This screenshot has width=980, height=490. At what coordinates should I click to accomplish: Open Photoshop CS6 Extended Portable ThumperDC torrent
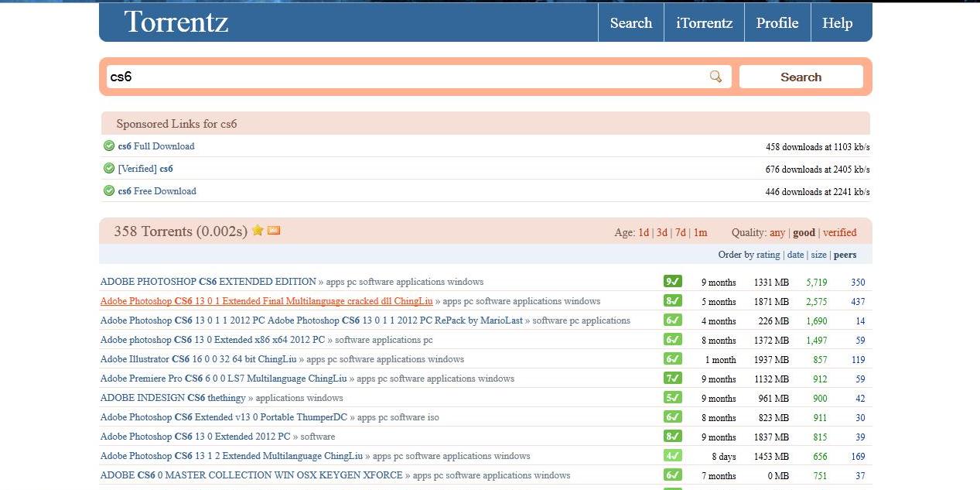(x=224, y=417)
